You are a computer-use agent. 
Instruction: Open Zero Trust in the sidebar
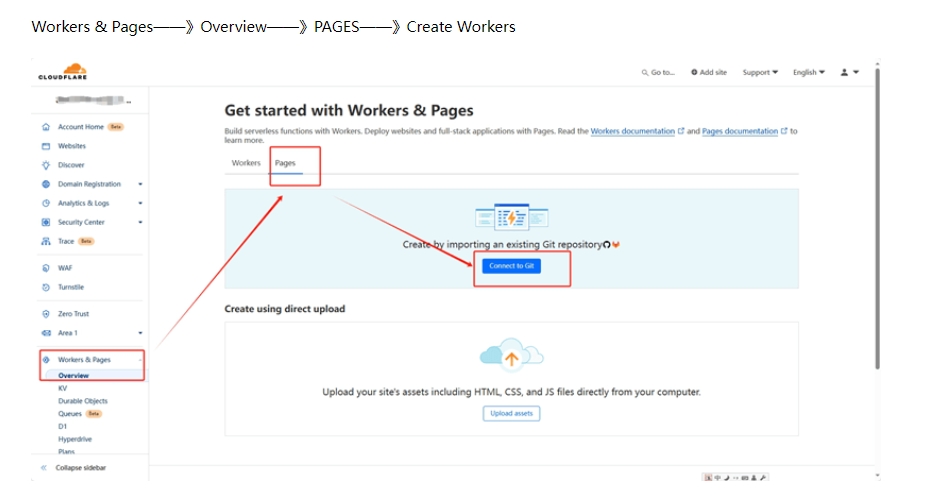(x=73, y=314)
